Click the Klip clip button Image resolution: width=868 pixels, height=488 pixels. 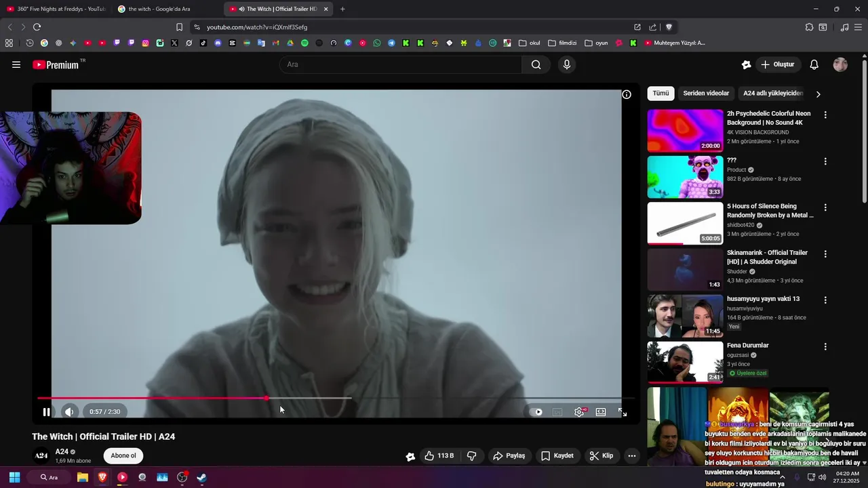601,455
